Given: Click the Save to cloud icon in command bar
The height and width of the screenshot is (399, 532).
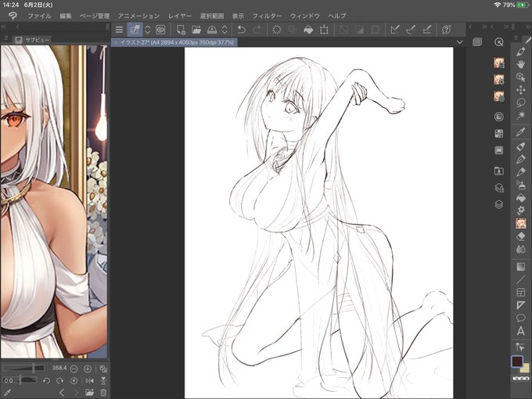Looking at the screenshot, I should click(x=212, y=30).
